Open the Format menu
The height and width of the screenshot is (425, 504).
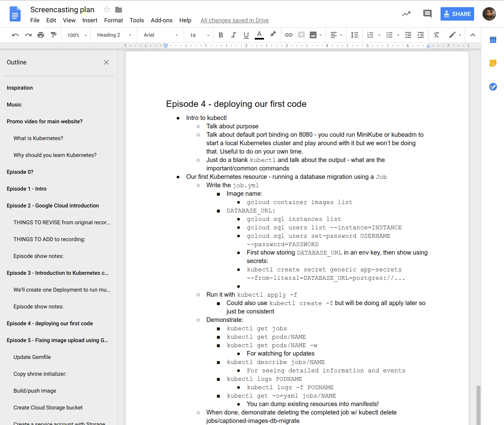[x=113, y=20]
